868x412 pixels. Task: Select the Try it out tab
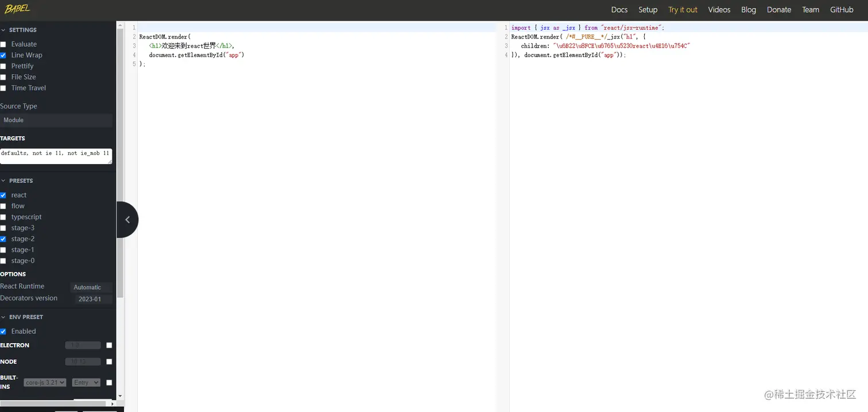tap(683, 10)
